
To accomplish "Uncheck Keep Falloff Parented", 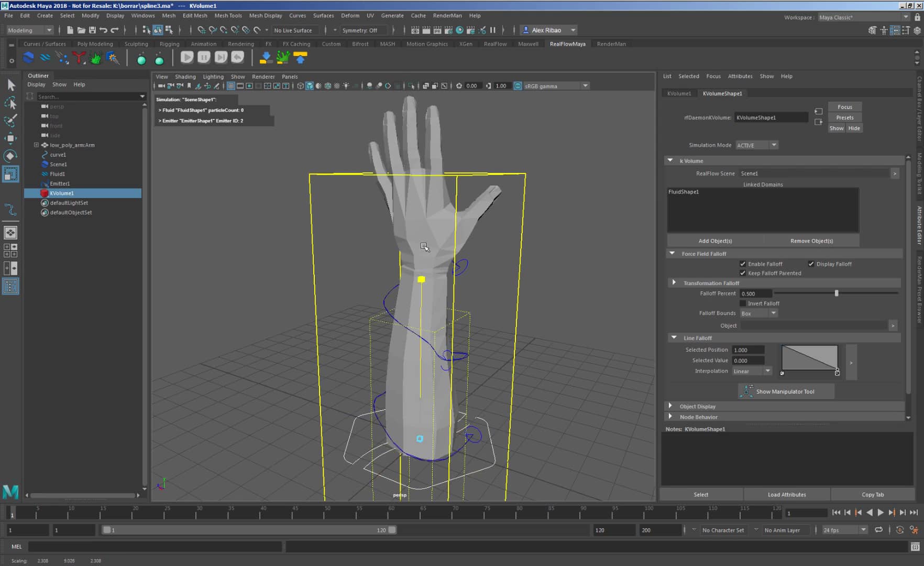I will coord(743,273).
